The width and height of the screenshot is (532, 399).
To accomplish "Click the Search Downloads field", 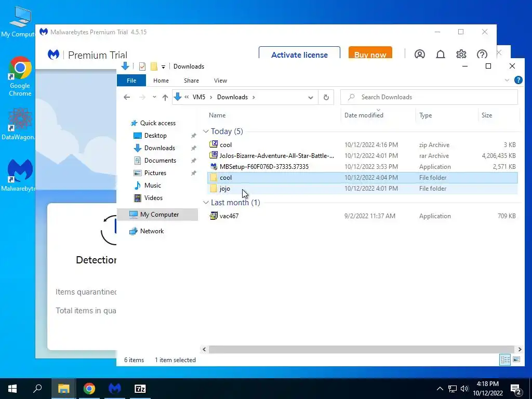I will 429,97.
